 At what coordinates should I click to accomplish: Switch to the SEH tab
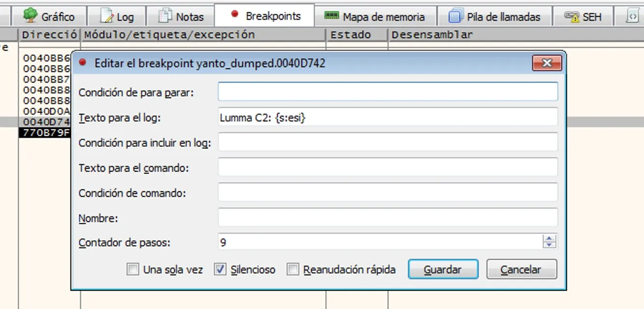pyautogui.click(x=583, y=16)
